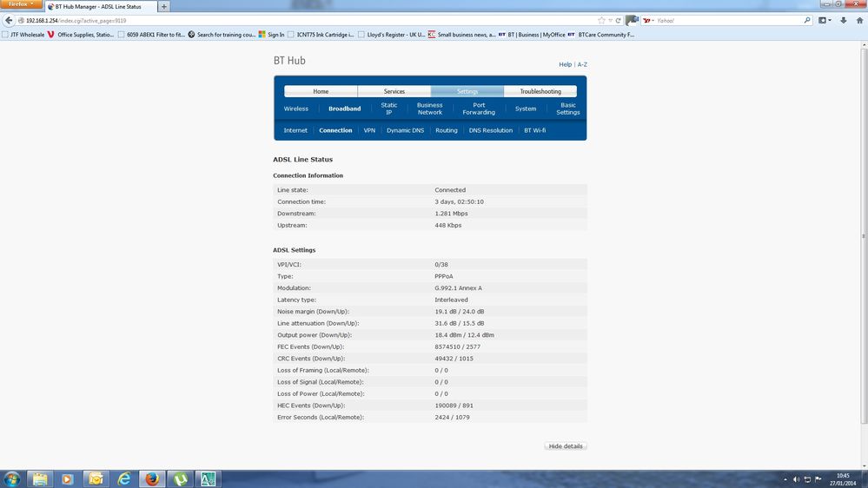
Task: Open the Troubleshooting tab
Action: point(540,91)
